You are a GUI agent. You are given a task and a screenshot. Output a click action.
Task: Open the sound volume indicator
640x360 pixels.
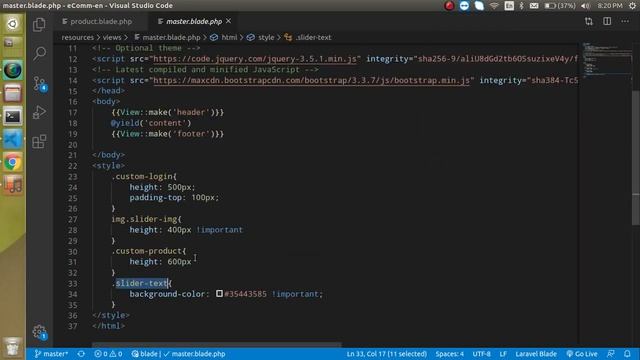pyautogui.click(x=585, y=5)
